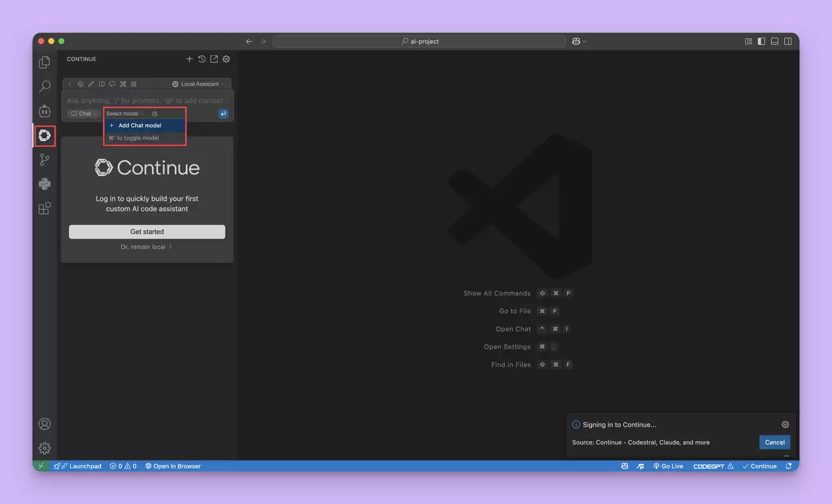Click CODEGPT warning in status bar
832x504 pixels.
pyautogui.click(x=714, y=466)
